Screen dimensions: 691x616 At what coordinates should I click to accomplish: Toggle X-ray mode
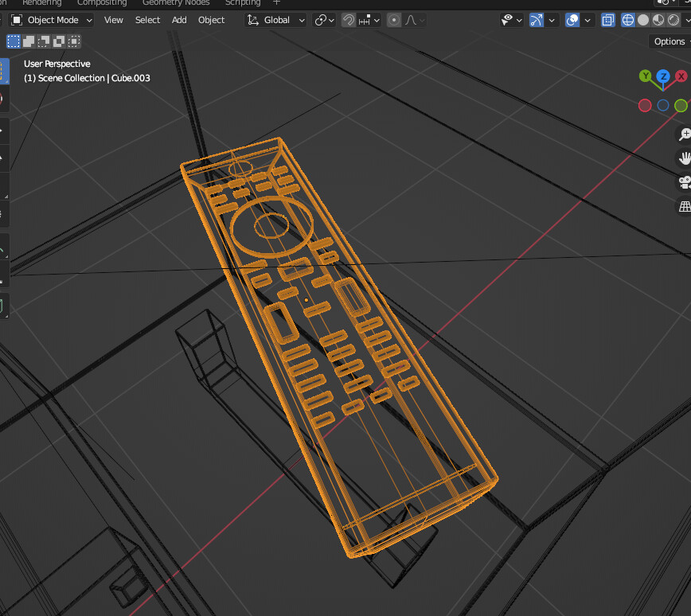[x=607, y=20]
